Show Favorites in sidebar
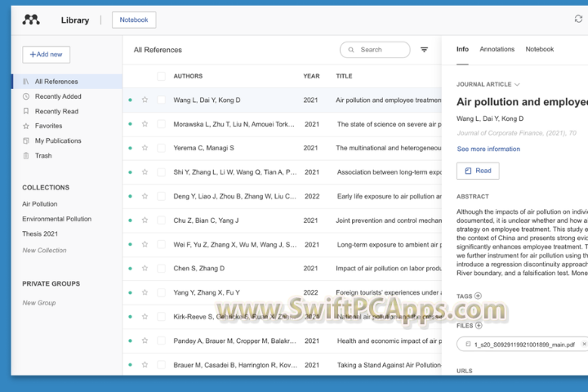The height and width of the screenshot is (392, 588). [x=48, y=126]
